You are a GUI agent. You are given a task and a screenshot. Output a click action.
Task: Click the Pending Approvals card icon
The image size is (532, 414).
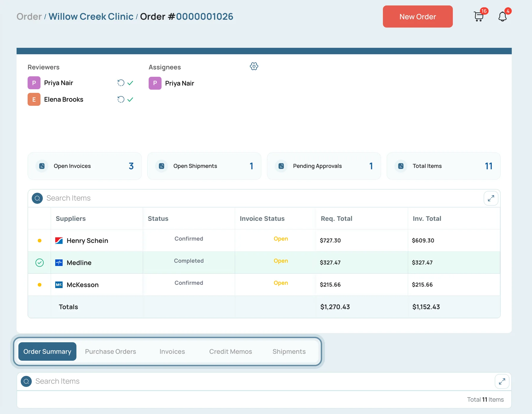pyautogui.click(x=281, y=166)
